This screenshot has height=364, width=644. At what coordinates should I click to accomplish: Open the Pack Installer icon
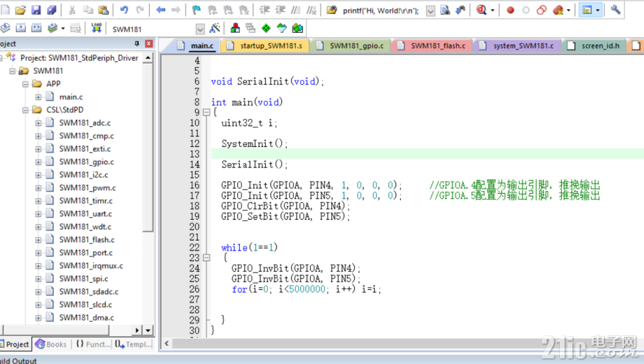297,28
